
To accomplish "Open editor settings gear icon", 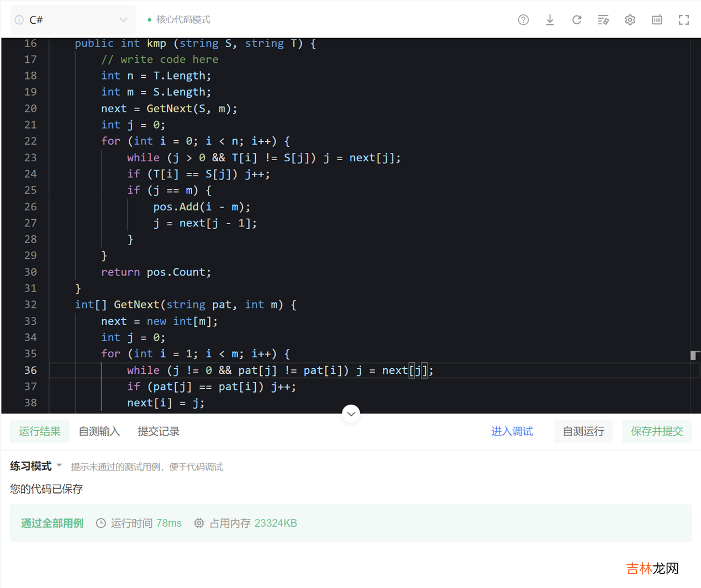I will click(x=630, y=20).
